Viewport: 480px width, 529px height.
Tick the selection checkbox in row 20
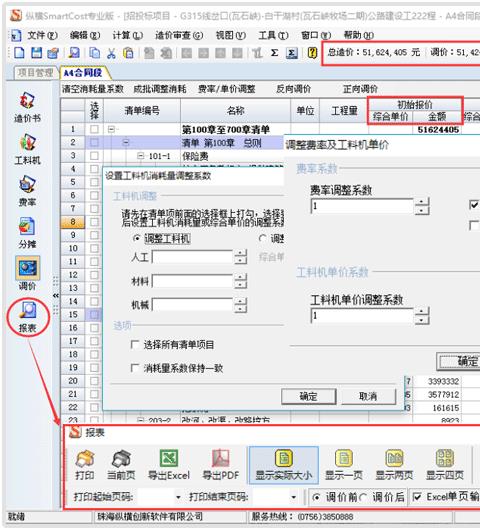click(x=94, y=381)
